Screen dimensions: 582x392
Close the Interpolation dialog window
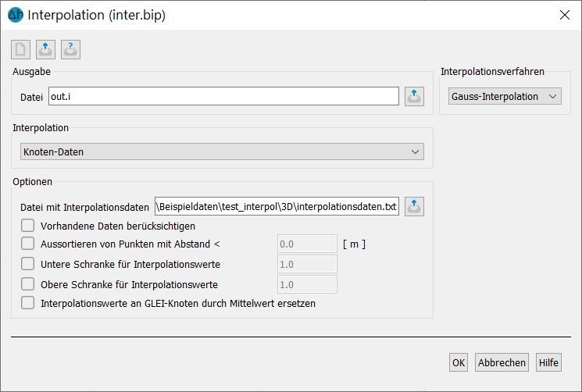pyautogui.click(x=565, y=15)
